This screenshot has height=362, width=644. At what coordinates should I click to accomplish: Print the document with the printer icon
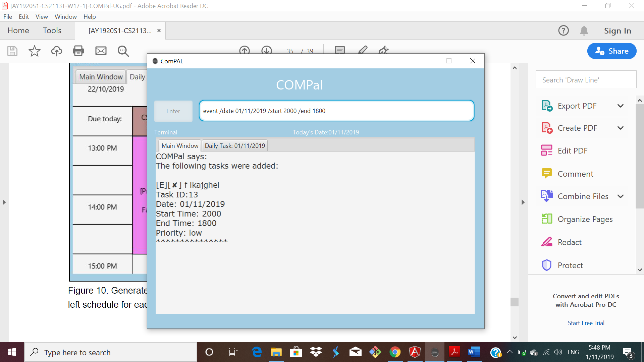click(x=78, y=51)
